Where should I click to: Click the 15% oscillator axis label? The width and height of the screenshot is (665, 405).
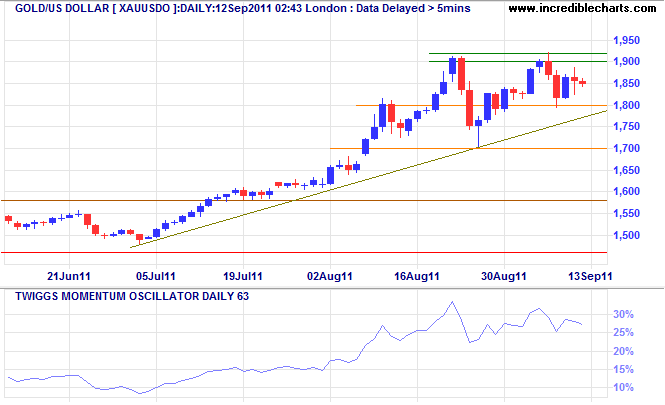(x=623, y=370)
